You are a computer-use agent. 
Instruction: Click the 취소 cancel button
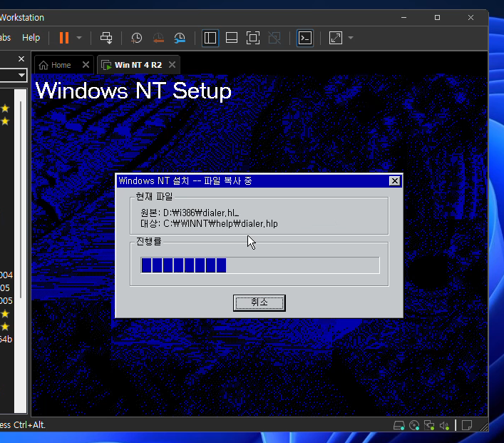(x=259, y=302)
